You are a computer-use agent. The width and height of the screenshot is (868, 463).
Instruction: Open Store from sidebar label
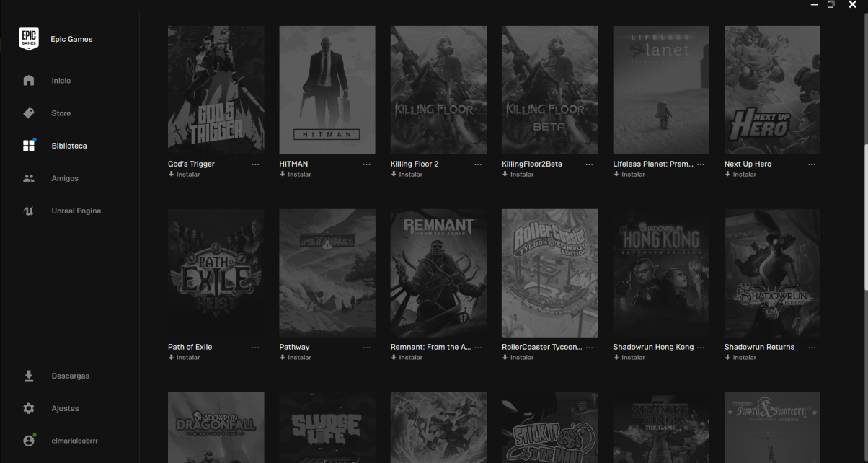[61, 113]
